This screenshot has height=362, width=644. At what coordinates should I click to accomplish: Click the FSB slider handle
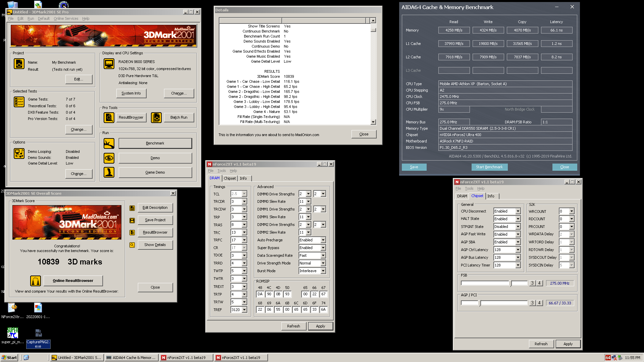[511, 284]
